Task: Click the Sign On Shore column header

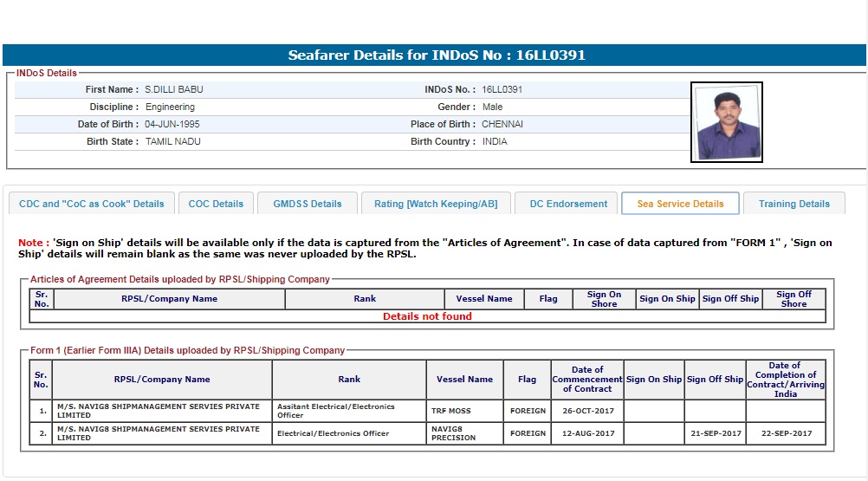Action: click(x=604, y=299)
